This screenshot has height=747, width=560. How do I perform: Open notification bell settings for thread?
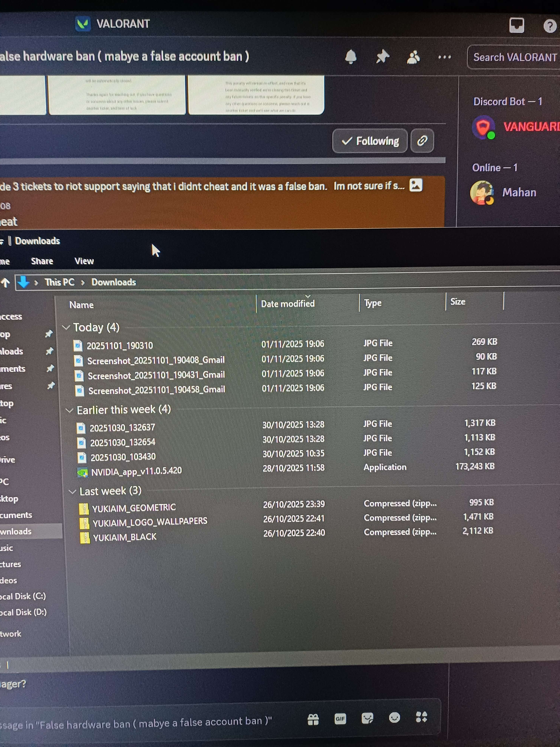click(x=351, y=57)
